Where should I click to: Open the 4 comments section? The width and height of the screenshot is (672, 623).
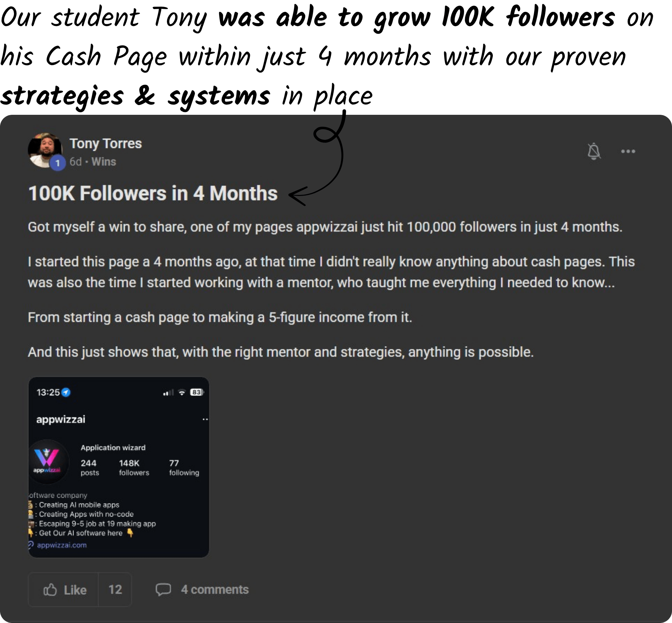pyautogui.click(x=215, y=590)
